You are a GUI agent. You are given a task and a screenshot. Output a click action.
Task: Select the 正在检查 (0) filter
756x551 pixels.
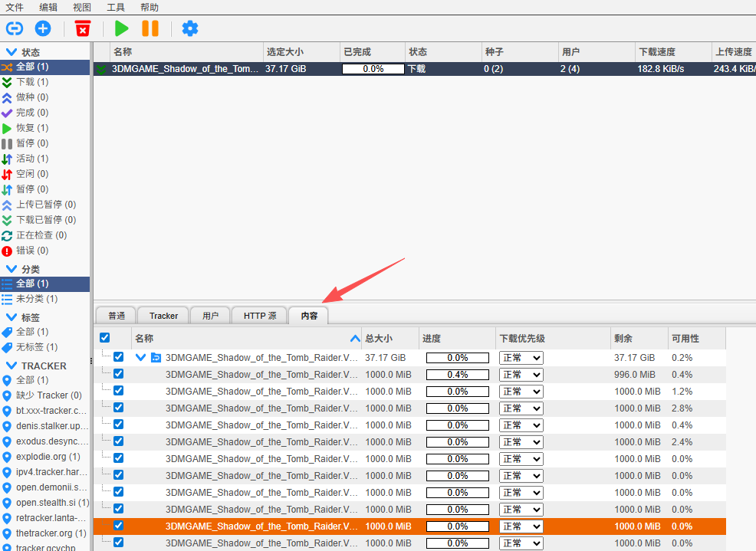pyautogui.click(x=44, y=235)
